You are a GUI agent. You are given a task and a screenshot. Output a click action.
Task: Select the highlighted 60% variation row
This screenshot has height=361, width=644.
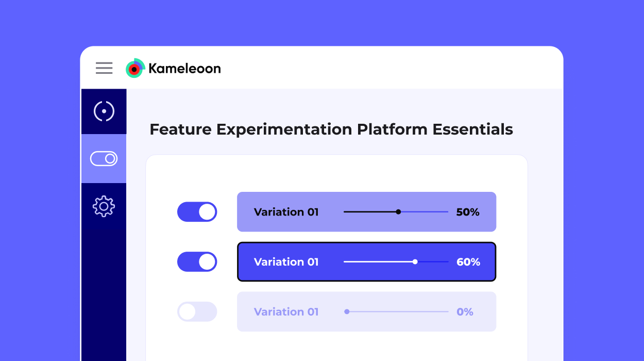pos(366,261)
